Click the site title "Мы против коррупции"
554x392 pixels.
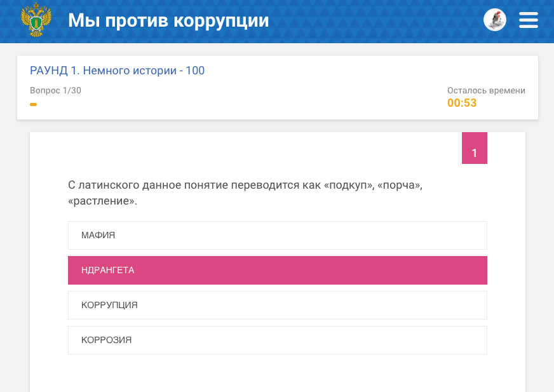[168, 20]
